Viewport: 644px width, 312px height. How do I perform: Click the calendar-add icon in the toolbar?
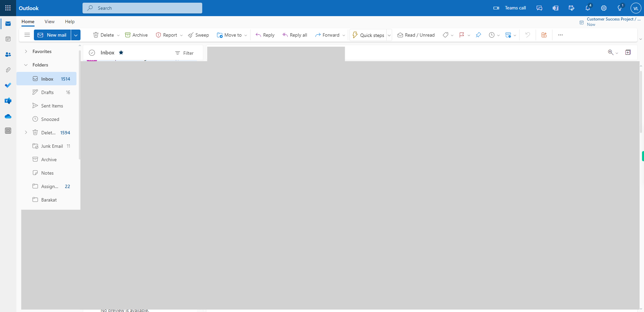508,35
